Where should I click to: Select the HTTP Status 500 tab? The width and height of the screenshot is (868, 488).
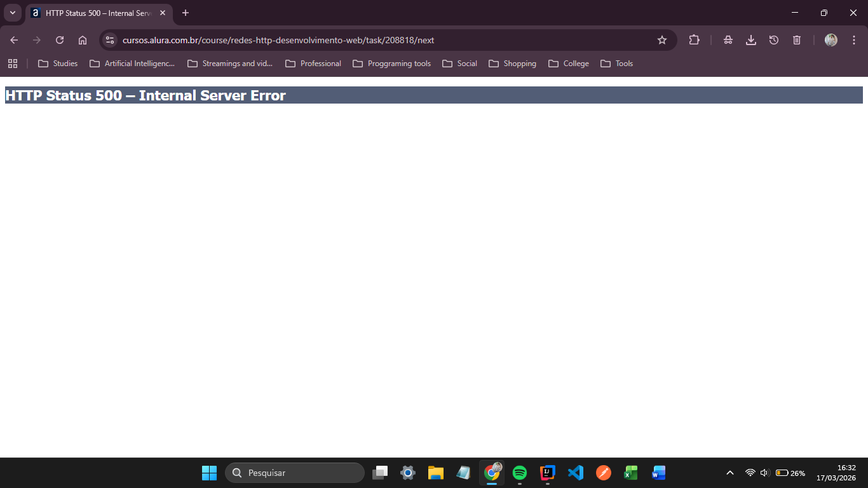(x=99, y=13)
